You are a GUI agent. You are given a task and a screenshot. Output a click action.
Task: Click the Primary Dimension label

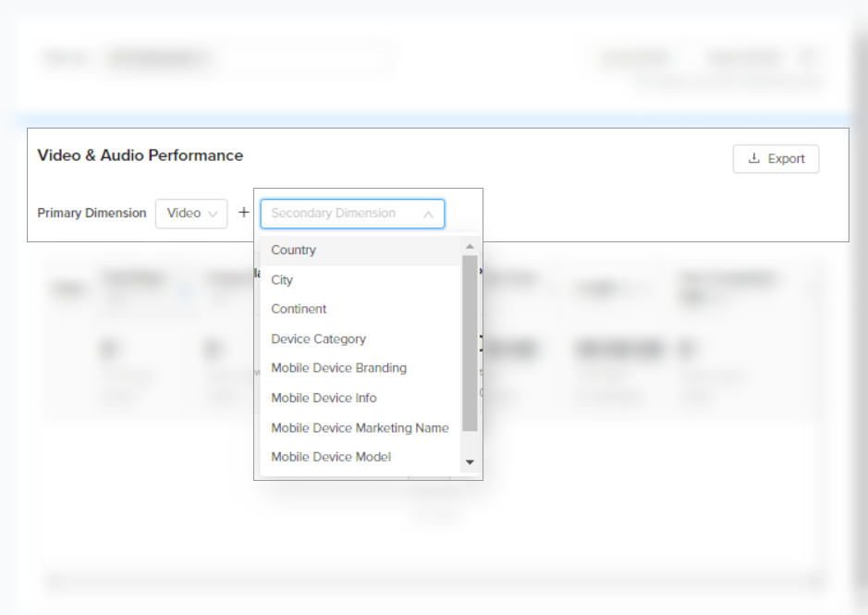[x=92, y=214]
